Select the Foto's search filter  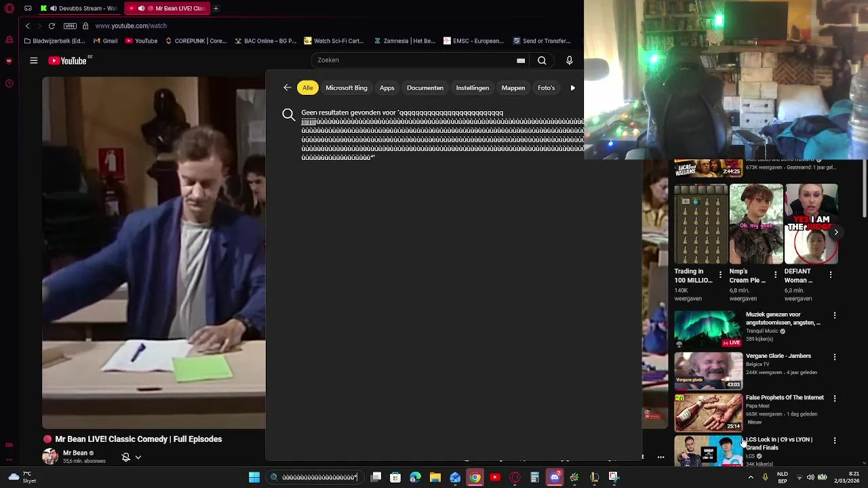(x=546, y=87)
